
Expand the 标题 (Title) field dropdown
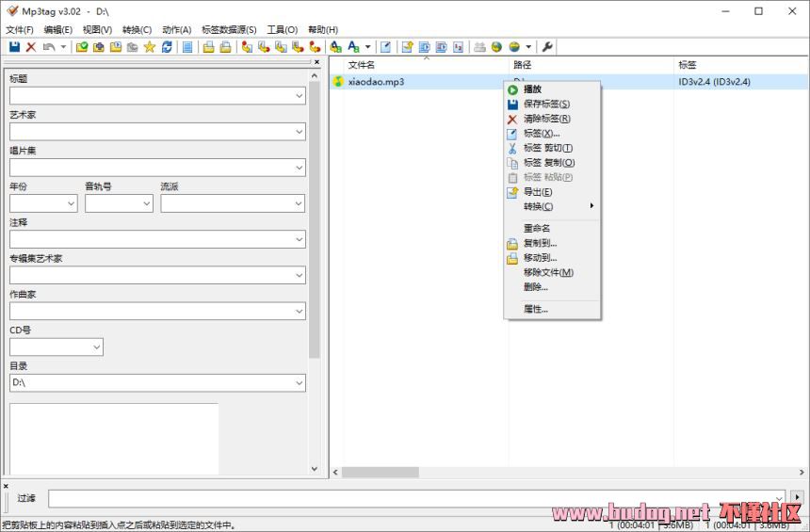pos(300,96)
